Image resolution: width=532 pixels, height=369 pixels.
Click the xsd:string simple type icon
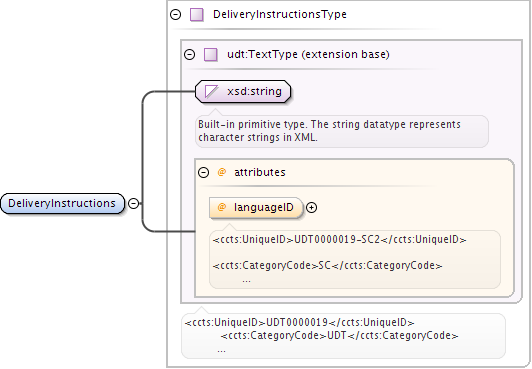[x=211, y=91]
